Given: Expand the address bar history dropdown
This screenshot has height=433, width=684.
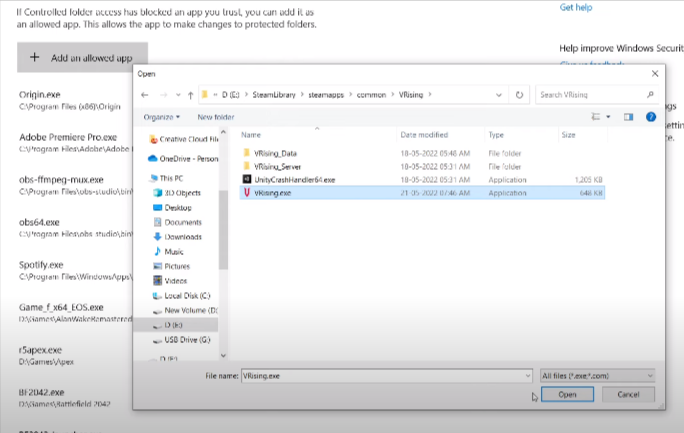Looking at the screenshot, I should tap(499, 95).
